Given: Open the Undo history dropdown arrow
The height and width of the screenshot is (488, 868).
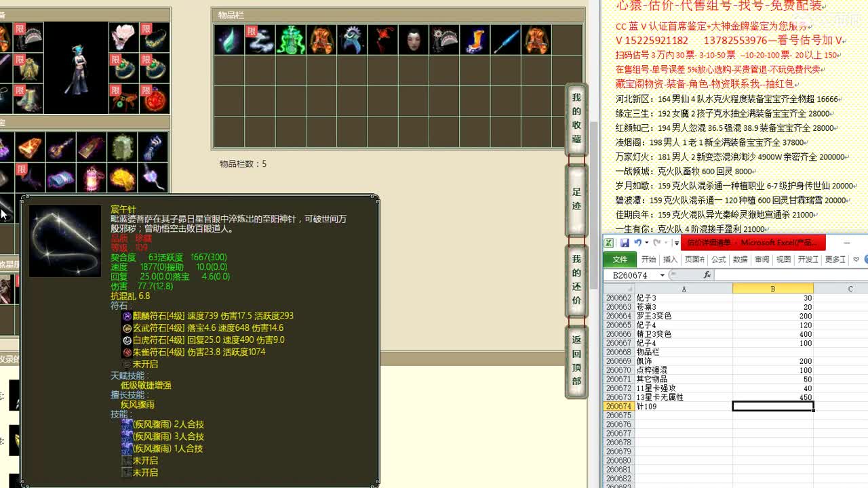Looking at the screenshot, I should [x=646, y=243].
